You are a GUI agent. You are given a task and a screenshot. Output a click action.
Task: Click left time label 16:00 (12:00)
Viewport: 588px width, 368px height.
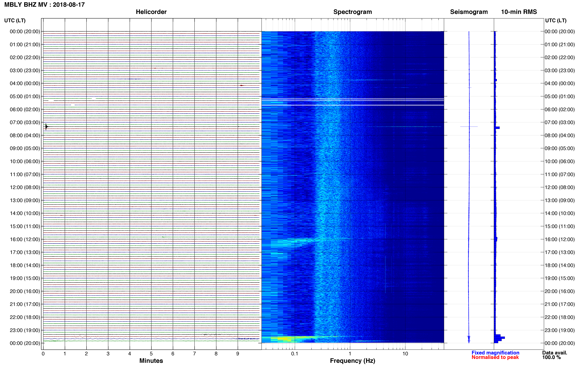25,239
